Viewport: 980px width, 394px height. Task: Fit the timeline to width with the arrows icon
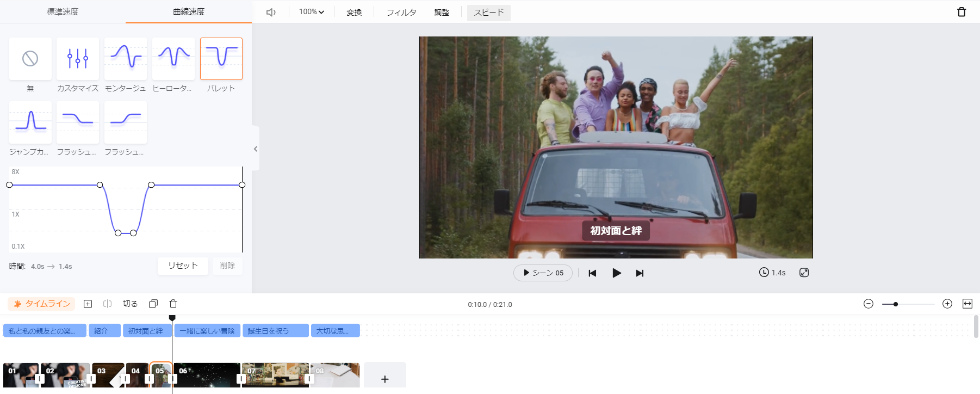click(x=967, y=304)
